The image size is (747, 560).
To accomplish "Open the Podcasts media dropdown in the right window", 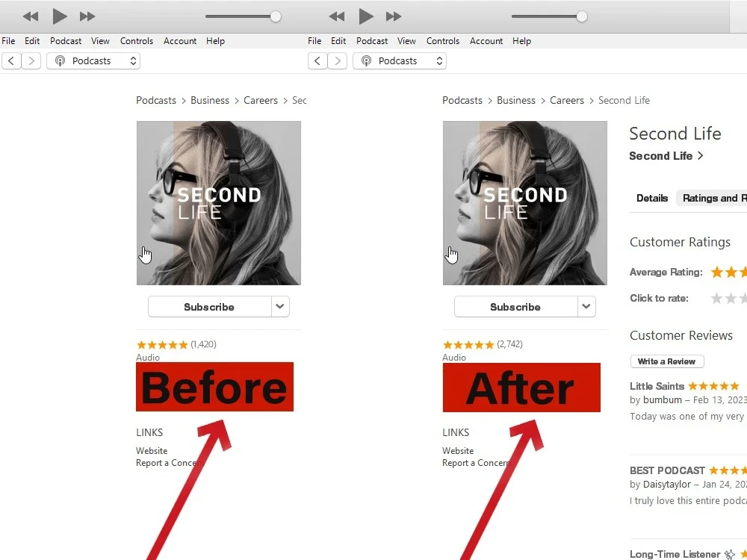I will (400, 61).
